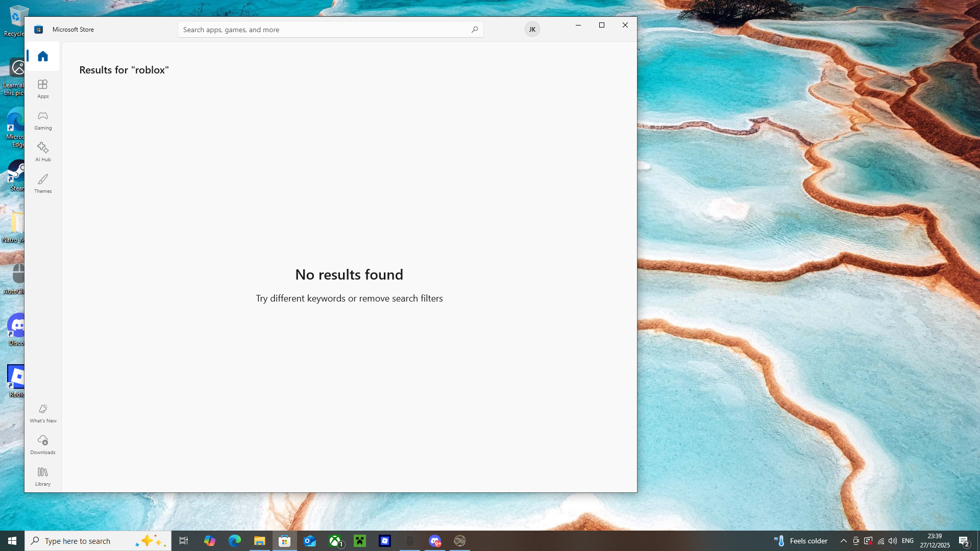Screen dimensions: 980x551
Task: Go to the Gaming section
Action: pos(43,120)
